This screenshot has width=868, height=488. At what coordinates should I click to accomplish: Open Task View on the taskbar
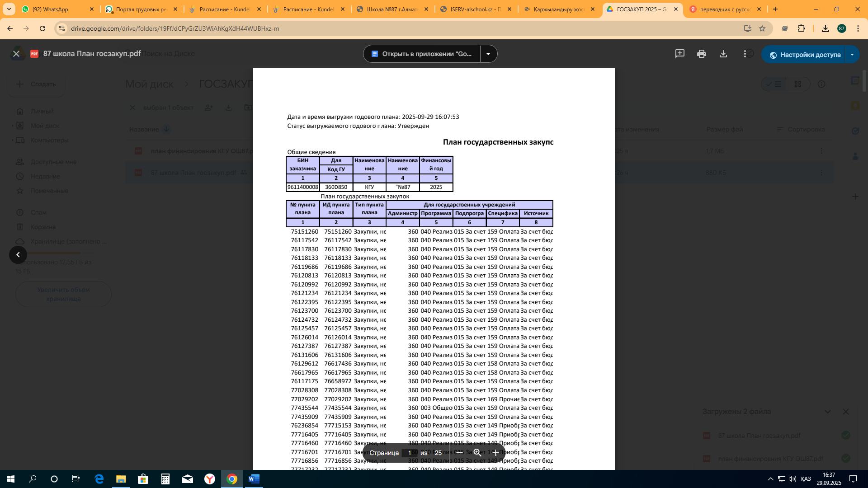point(76,479)
